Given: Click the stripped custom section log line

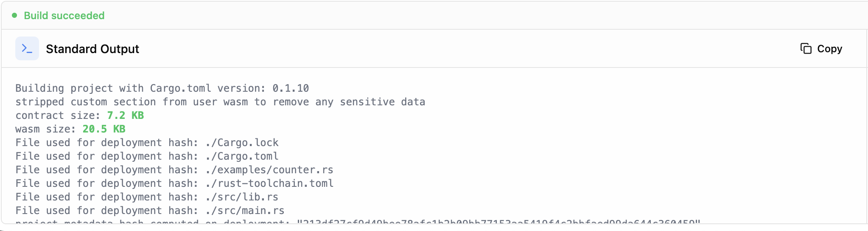Looking at the screenshot, I should [220, 102].
